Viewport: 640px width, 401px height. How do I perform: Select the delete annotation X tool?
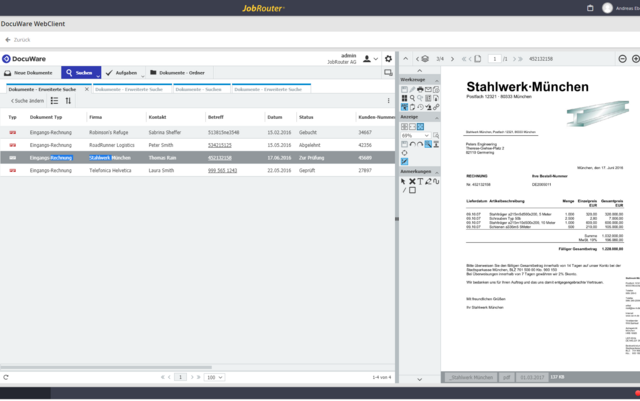point(412,181)
